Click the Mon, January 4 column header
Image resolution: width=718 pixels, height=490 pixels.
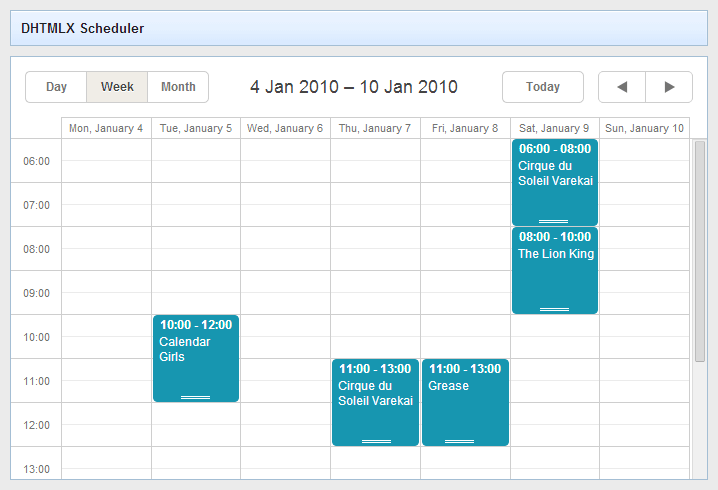[106, 128]
